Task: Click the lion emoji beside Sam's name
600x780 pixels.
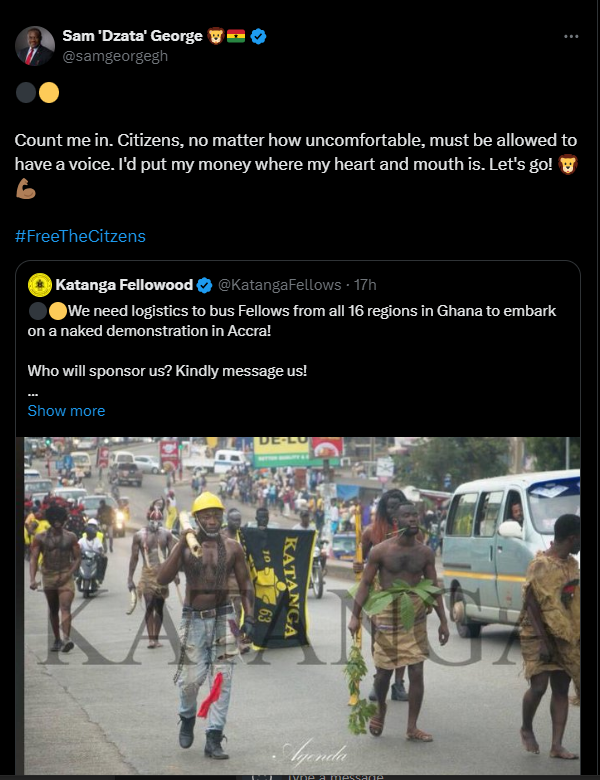Action: (x=215, y=37)
